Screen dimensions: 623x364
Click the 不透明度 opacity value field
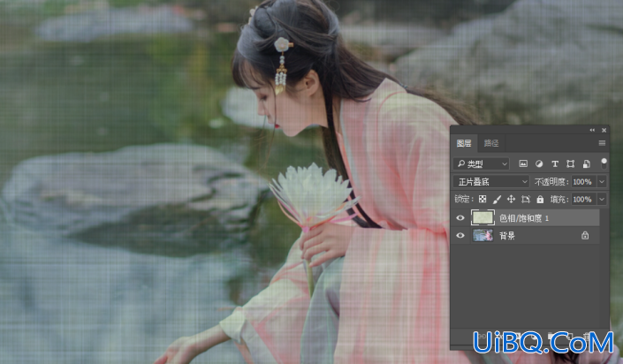tap(583, 182)
